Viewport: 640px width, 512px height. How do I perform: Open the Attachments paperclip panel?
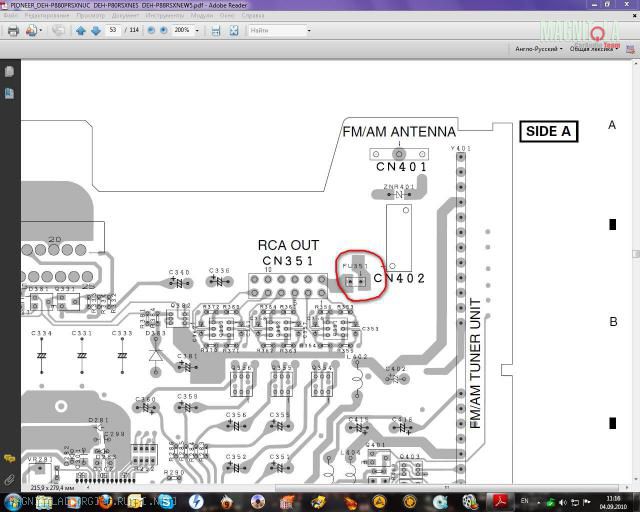[9, 479]
